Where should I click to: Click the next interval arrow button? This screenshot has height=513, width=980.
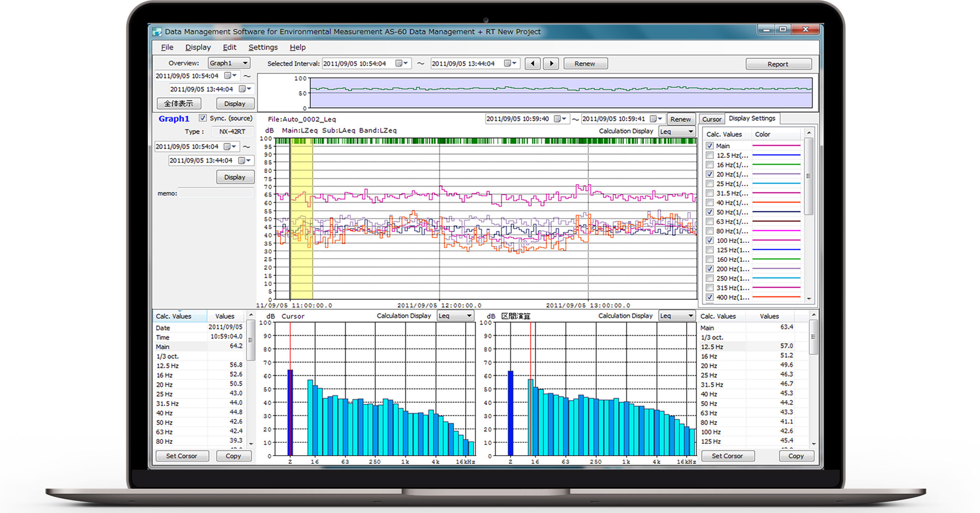coord(551,64)
